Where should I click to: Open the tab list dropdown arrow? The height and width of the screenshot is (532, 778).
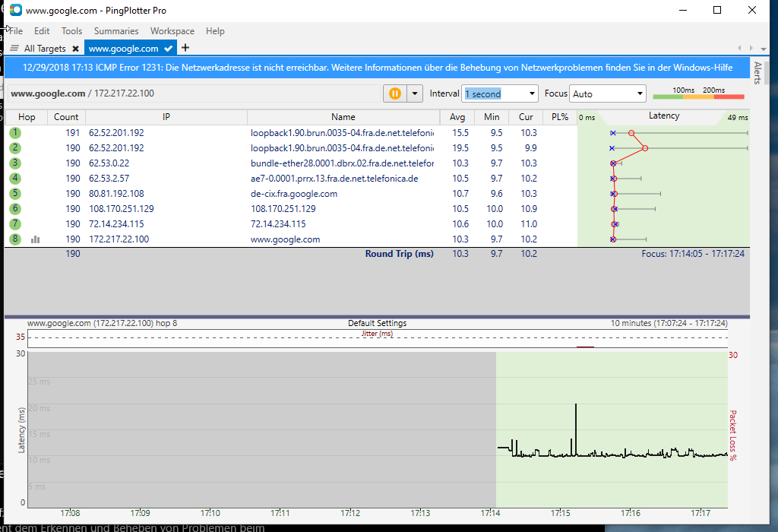(x=764, y=49)
